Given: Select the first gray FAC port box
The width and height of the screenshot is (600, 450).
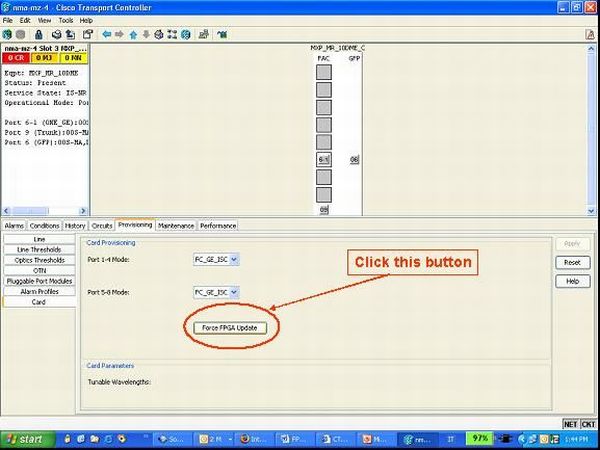Looking at the screenshot, I should tap(324, 72).
